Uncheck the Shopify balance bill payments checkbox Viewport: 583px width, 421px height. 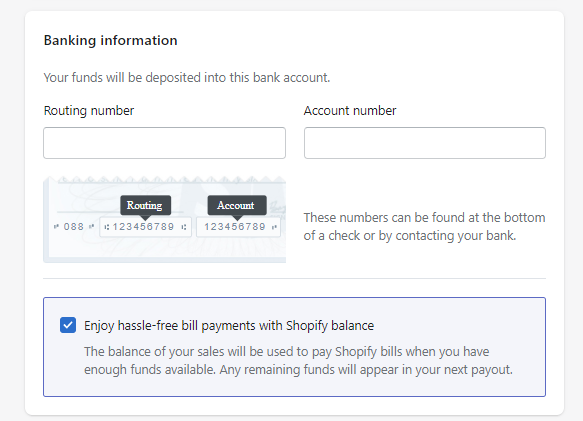coord(68,325)
